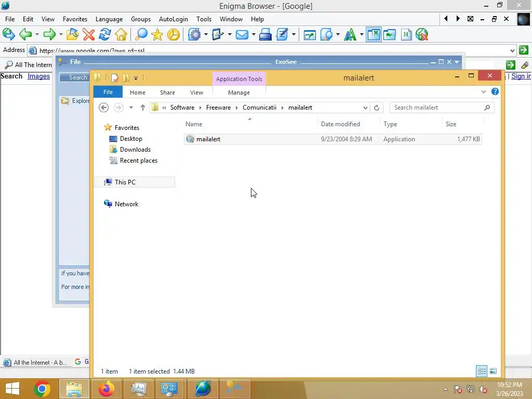Click the globe with red X icon
Screen dimensions: 532x399
[422, 34]
